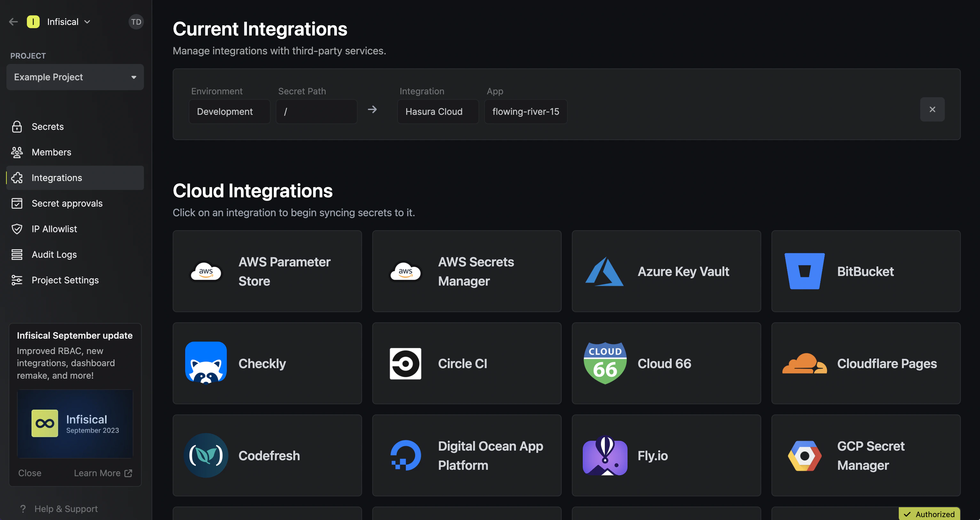Close the September update notice

coord(30,473)
